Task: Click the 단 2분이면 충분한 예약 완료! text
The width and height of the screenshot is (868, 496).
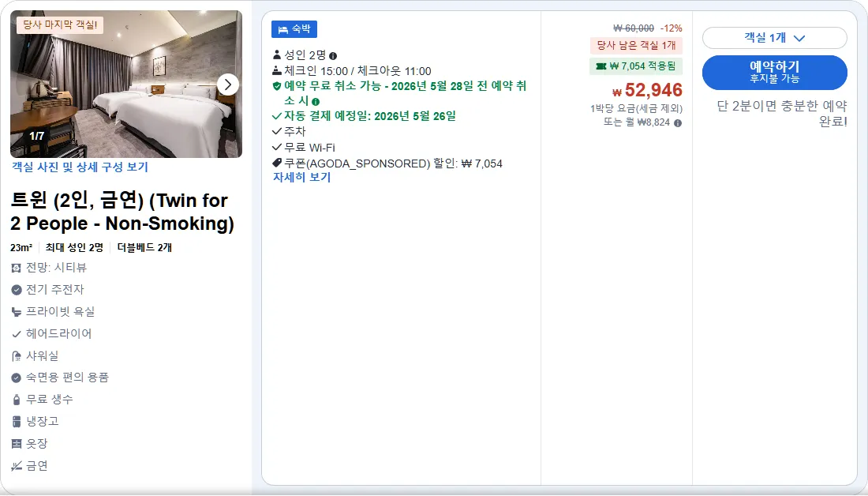Action: 782,113
